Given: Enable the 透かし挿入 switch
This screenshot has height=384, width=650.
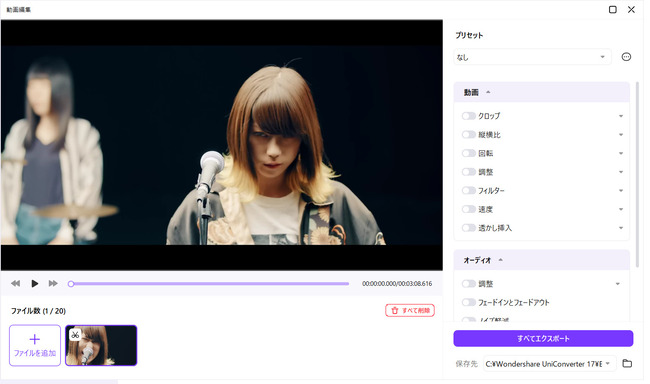Looking at the screenshot, I should [469, 228].
